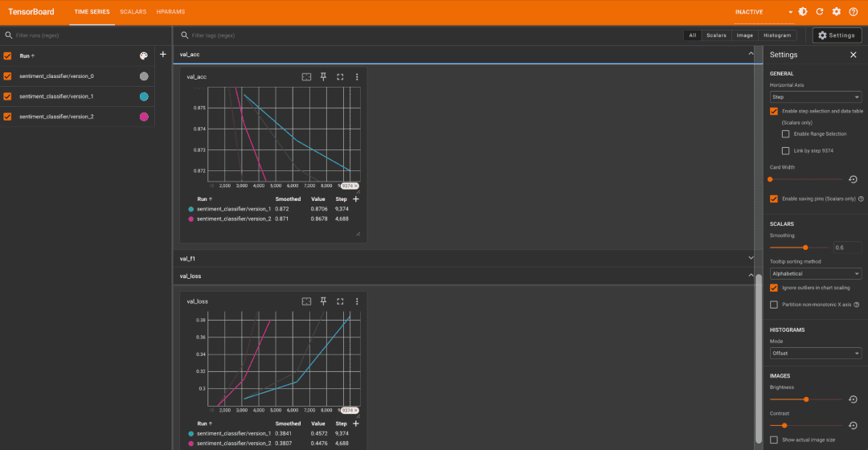Uncheck sentiment_classifier/version_0 run
Viewport: 868px width, 450px height.
(8, 76)
